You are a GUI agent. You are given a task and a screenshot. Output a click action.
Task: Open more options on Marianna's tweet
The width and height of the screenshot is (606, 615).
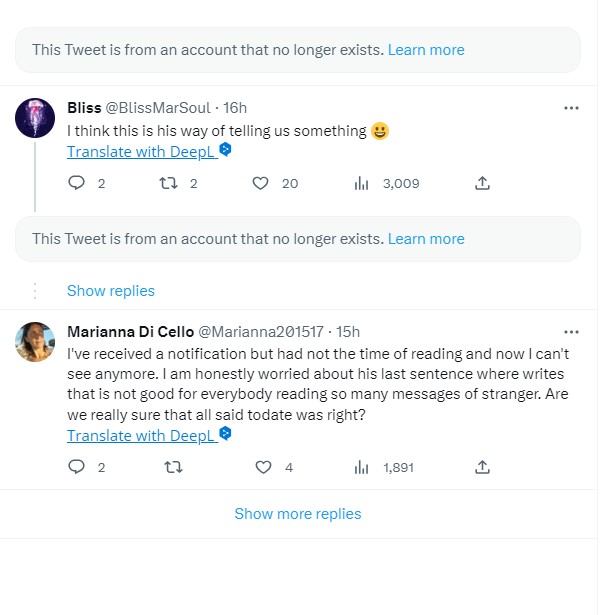coord(571,332)
